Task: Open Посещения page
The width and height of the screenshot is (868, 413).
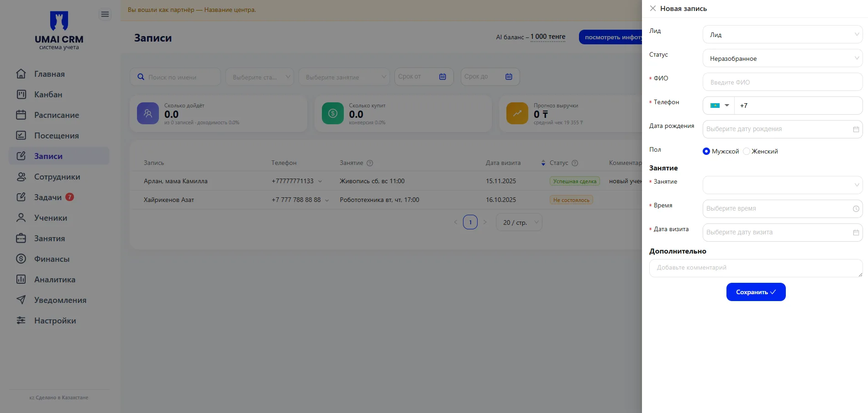Action: coord(59,135)
